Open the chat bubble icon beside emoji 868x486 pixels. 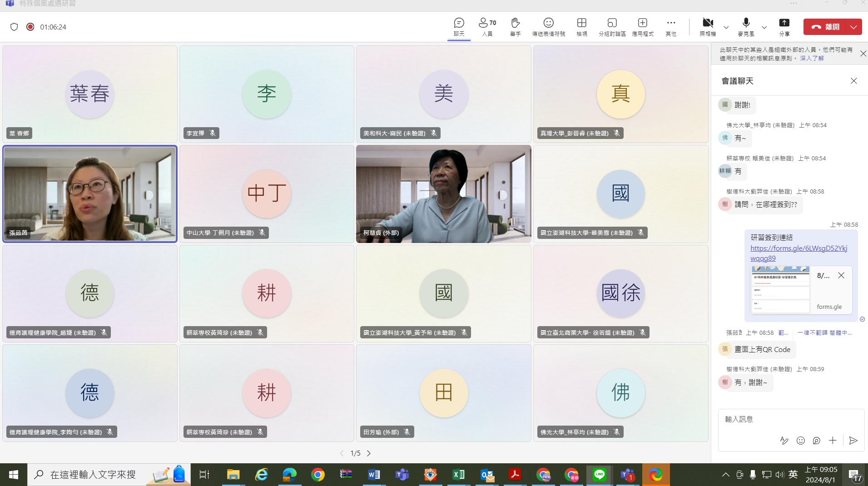point(816,440)
